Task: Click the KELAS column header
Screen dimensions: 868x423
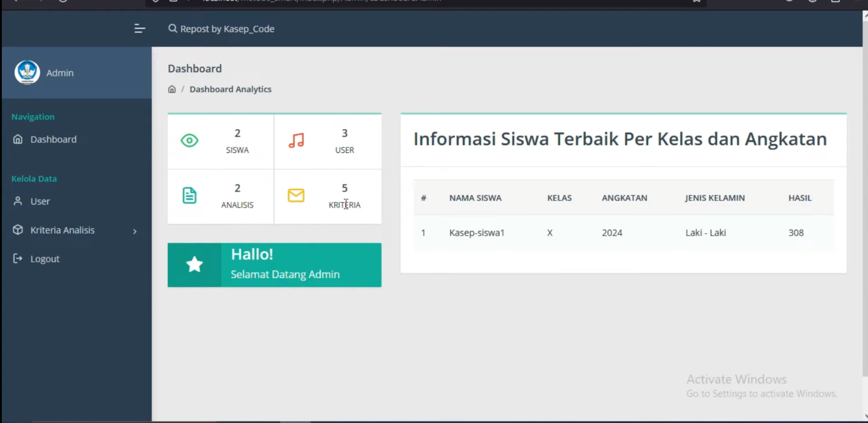Action: [559, 198]
